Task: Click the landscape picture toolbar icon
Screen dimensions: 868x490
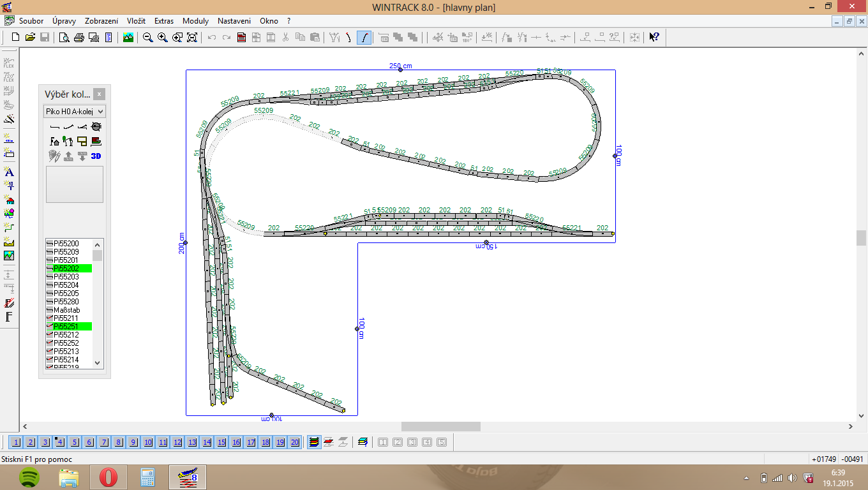Action: (128, 38)
